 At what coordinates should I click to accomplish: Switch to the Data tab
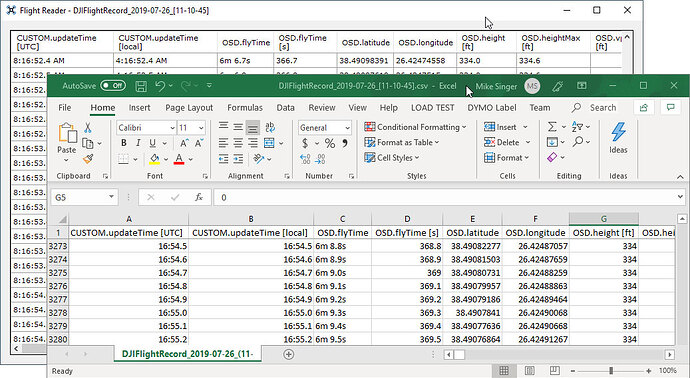click(285, 107)
